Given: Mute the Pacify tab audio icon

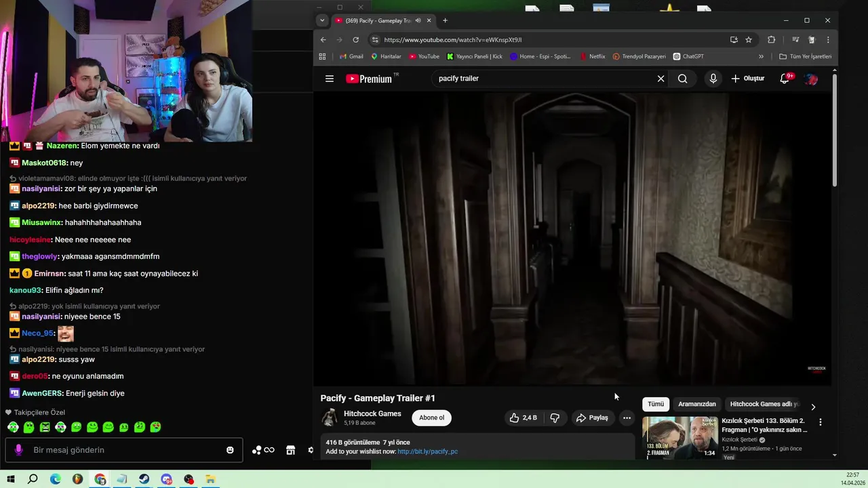Looking at the screenshot, I should click(x=418, y=20).
